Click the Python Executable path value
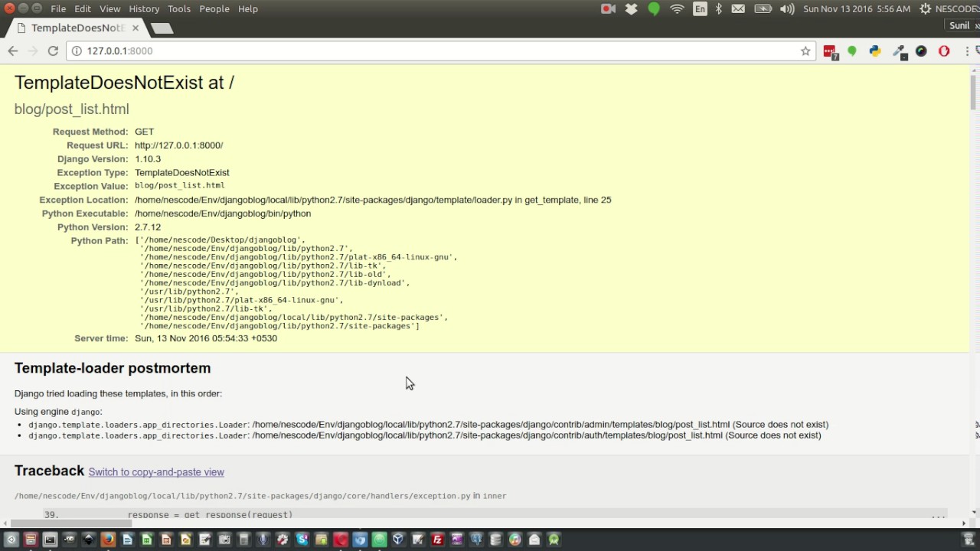Image resolution: width=980 pixels, height=551 pixels. pyautogui.click(x=223, y=214)
